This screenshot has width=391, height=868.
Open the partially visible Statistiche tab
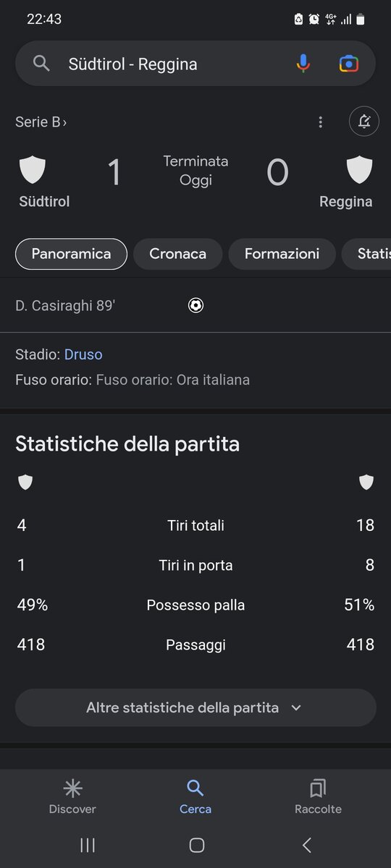(x=367, y=254)
